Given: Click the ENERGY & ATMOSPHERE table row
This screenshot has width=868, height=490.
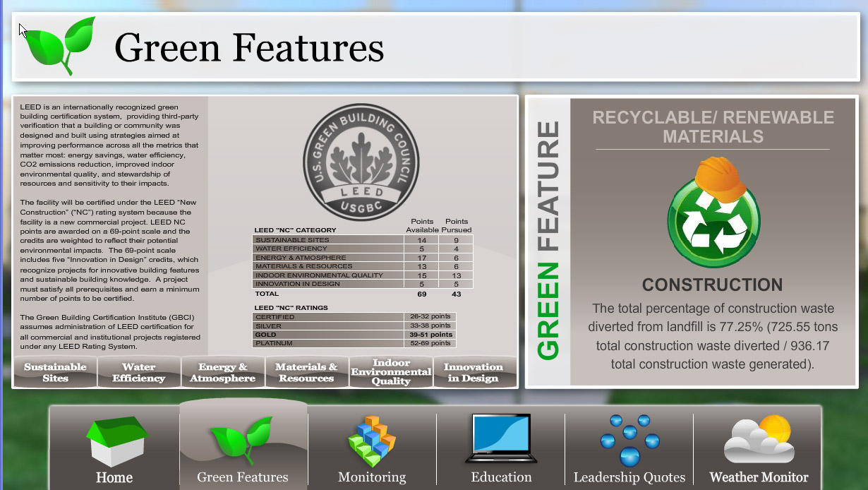Looking at the screenshot, I should pyautogui.click(x=363, y=258).
